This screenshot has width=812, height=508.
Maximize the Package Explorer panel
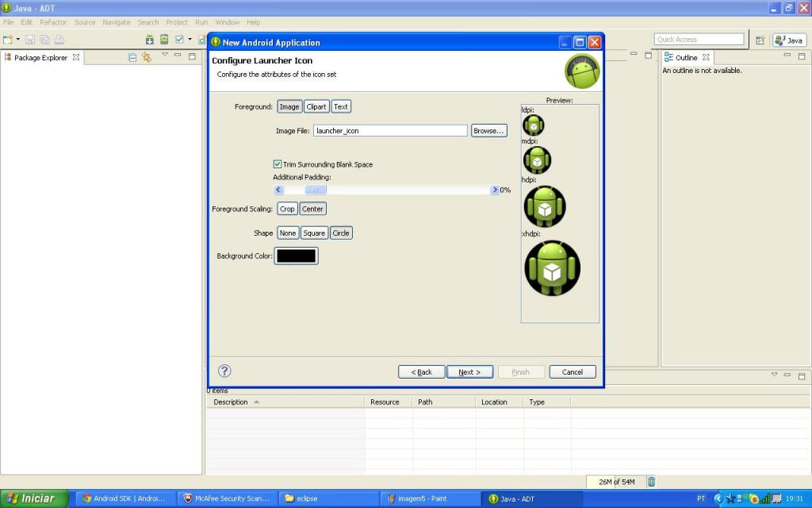(192, 56)
